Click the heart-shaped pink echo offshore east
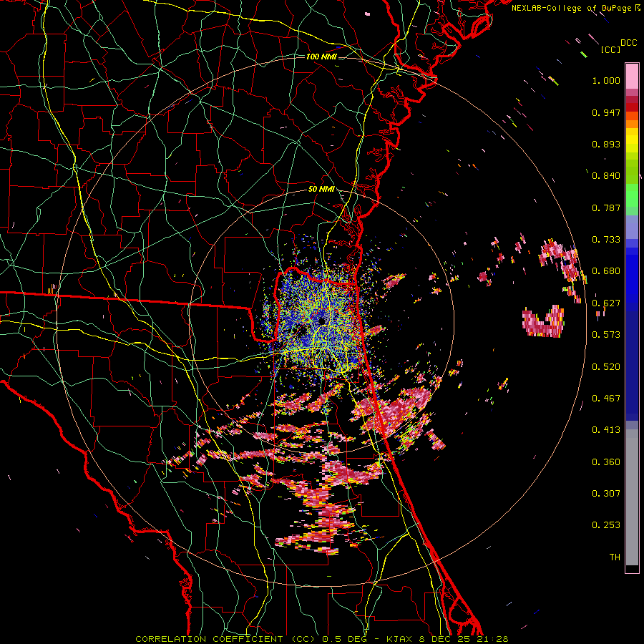644x644 pixels. pyautogui.click(x=543, y=321)
